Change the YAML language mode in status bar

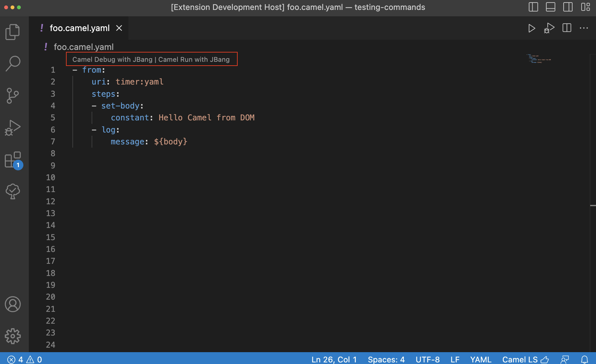480,360
